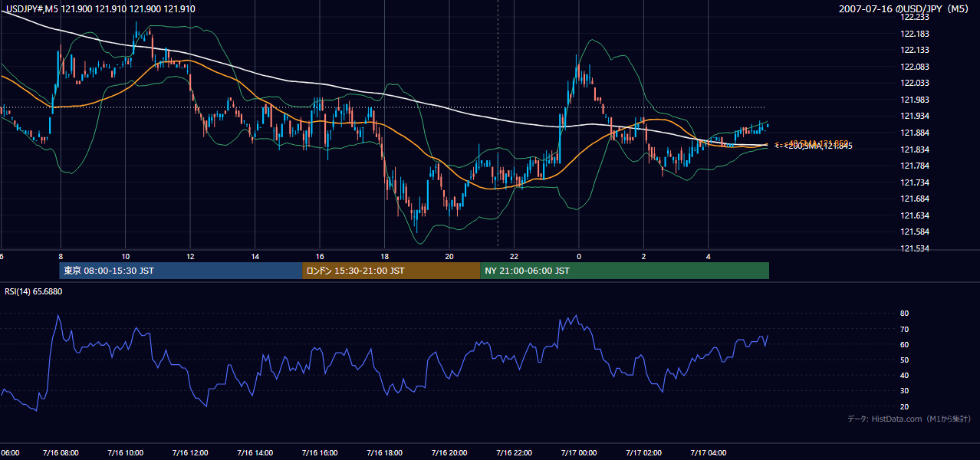Click the 7/16 08:00 time axis label
This screenshot has height=460, width=980.
(60, 453)
